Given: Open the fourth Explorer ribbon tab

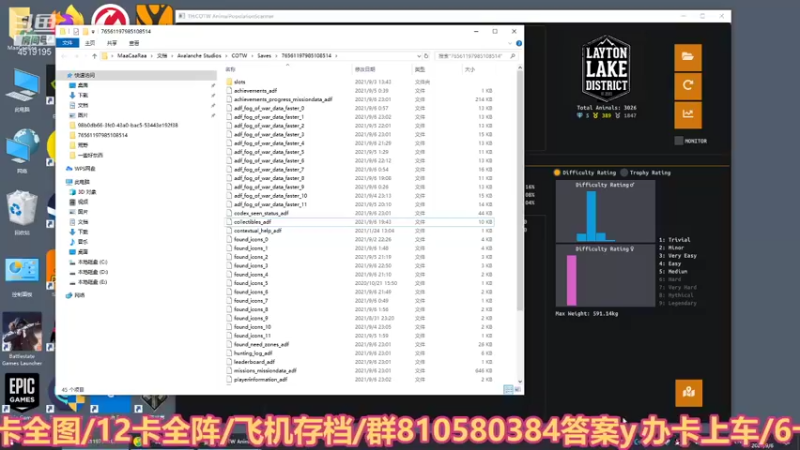Looking at the screenshot, I should pyautogui.click(x=134, y=43).
